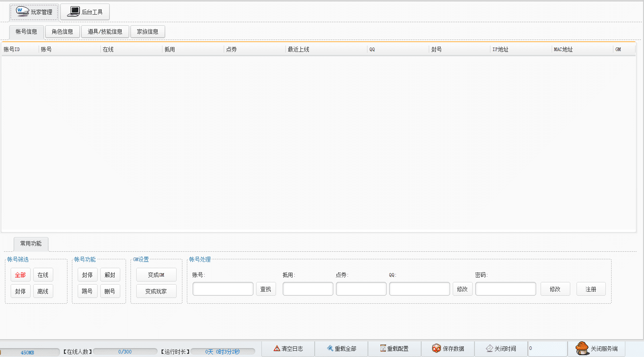Click the 清空日志 clear log button
644x357 pixels.
point(288,349)
